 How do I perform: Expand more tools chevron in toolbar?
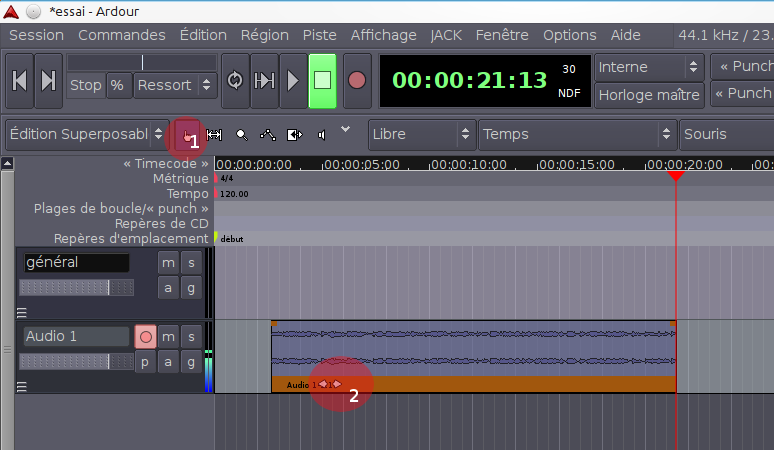(x=346, y=129)
